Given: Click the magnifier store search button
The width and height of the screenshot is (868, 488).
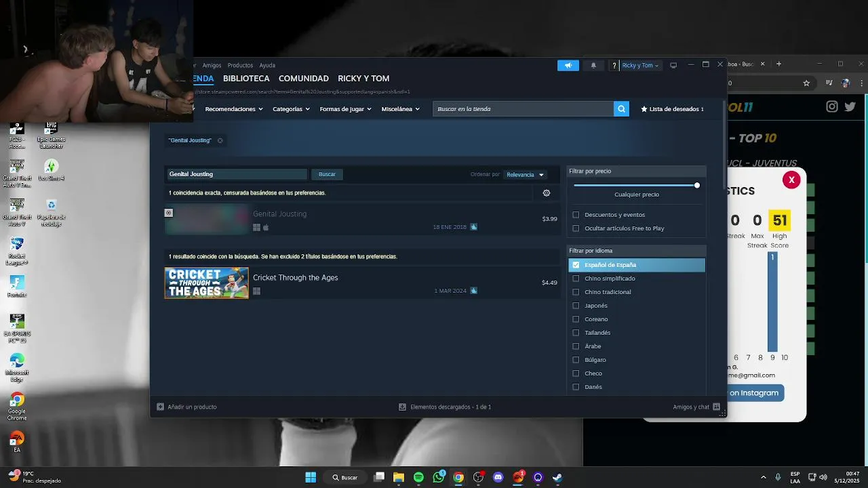Looking at the screenshot, I should 621,108.
